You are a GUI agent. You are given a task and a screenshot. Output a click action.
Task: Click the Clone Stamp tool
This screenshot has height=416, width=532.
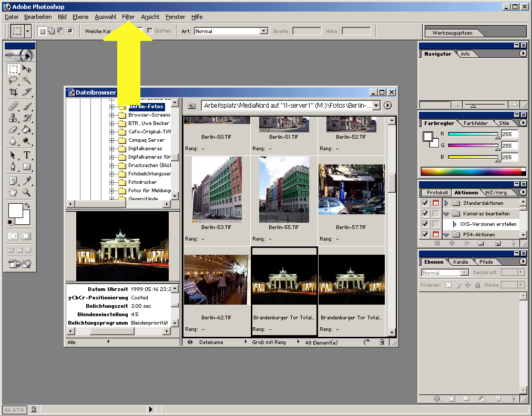13,118
